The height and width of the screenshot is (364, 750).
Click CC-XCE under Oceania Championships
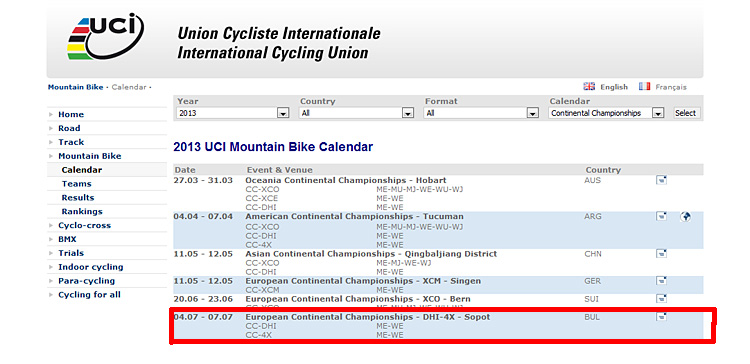(x=262, y=198)
